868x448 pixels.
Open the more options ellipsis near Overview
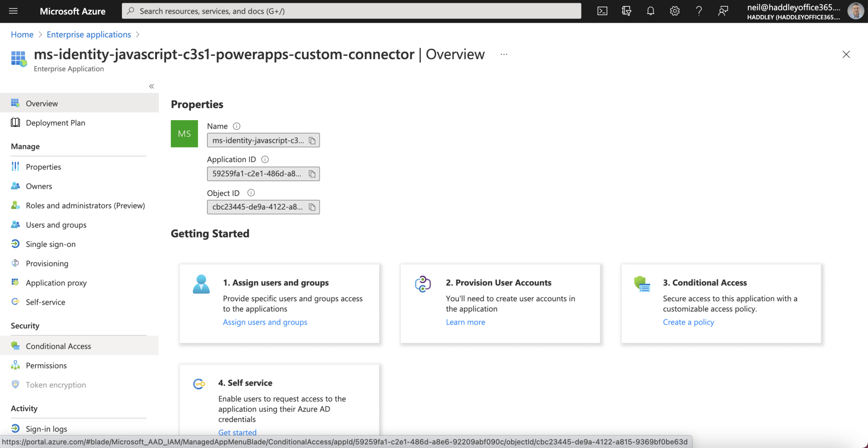pyautogui.click(x=504, y=54)
